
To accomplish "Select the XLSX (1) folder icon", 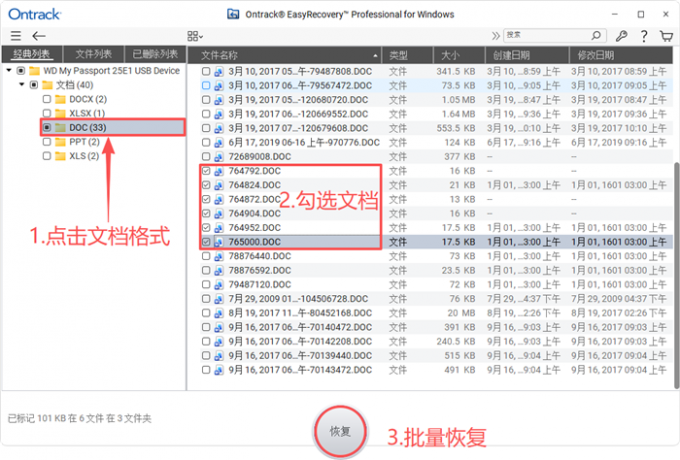I will [x=60, y=113].
